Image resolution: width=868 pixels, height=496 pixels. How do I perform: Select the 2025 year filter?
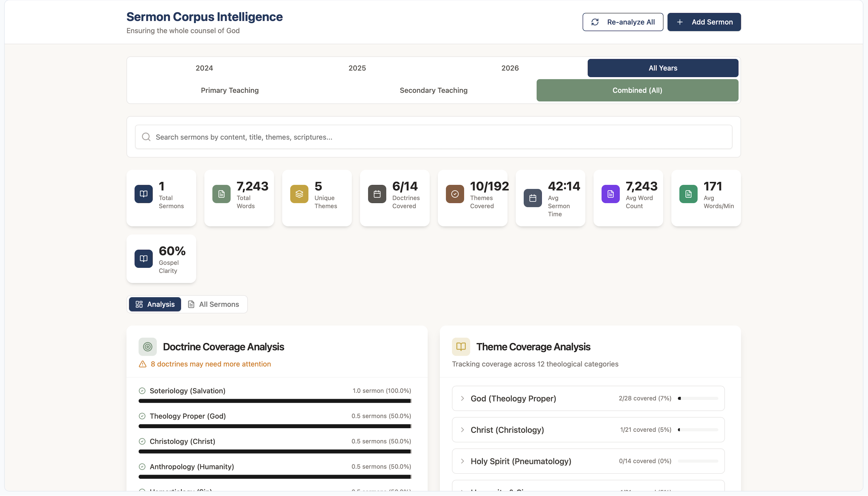coord(357,68)
